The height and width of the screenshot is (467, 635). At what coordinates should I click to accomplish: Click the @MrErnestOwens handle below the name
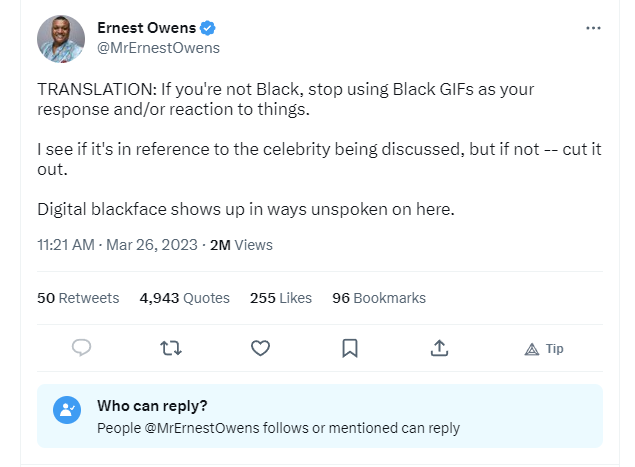158,47
